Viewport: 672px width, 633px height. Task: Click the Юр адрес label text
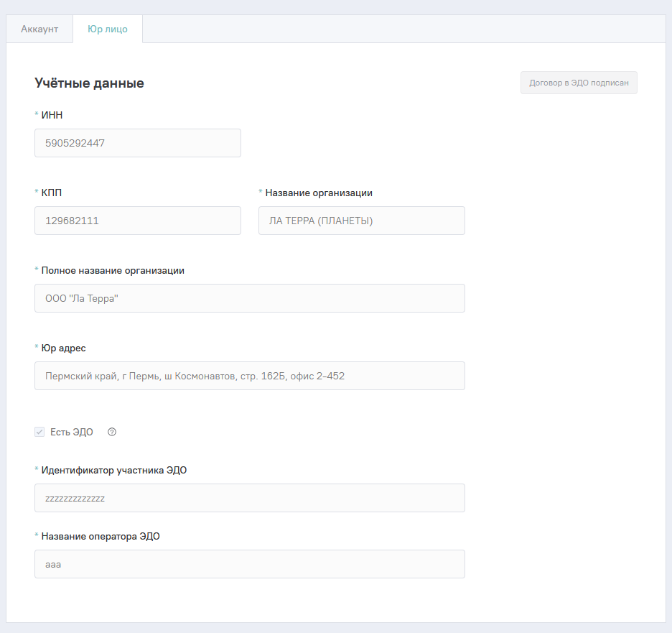[63, 348]
